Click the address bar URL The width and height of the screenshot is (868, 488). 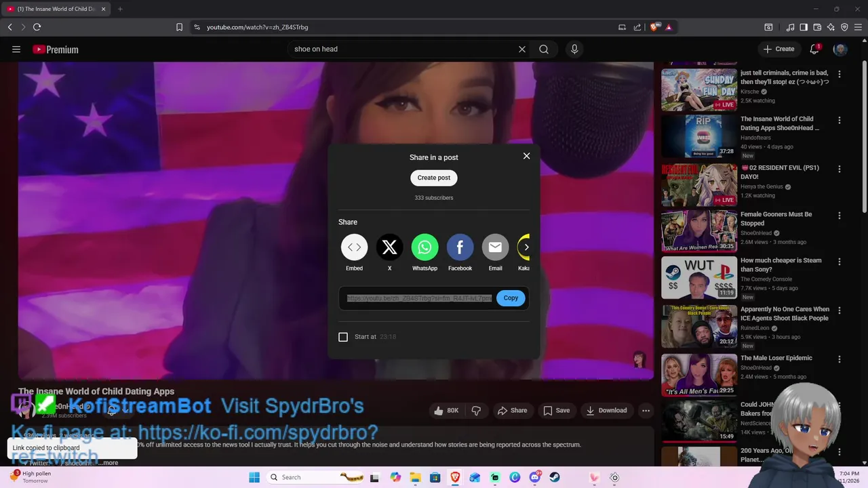[258, 27]
